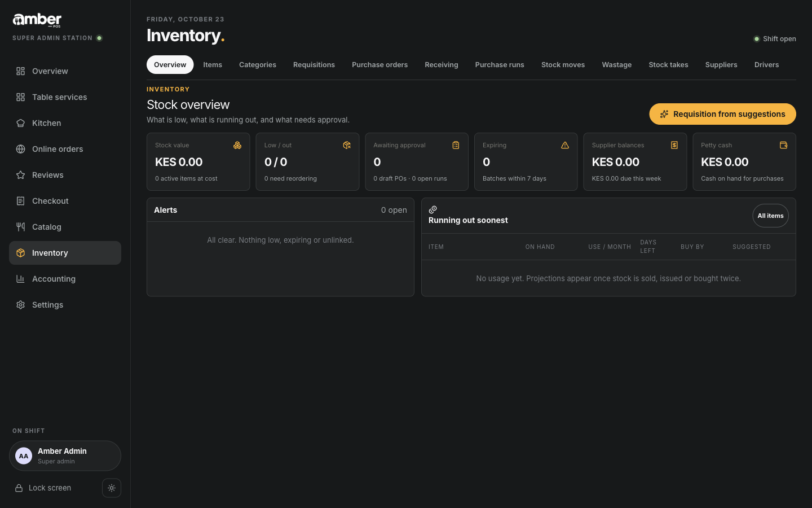The height and width of the screenshot is (508, 812).
Task: Click the Reviews star icon
Action: 20,175
